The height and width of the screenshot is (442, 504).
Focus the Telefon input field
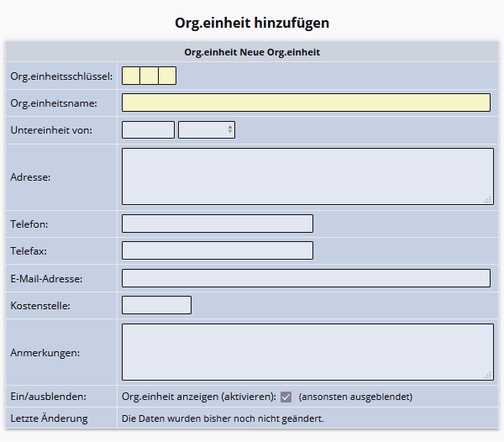point(218,224)
